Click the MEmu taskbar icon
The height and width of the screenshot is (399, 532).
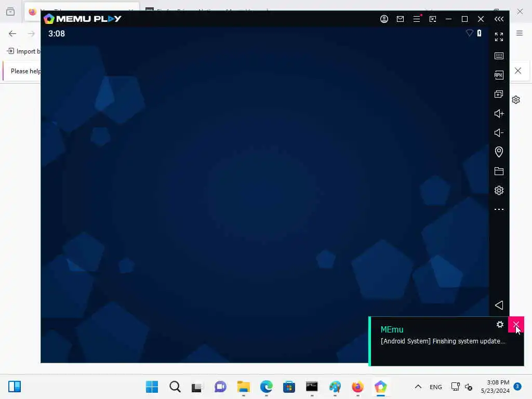381,387
